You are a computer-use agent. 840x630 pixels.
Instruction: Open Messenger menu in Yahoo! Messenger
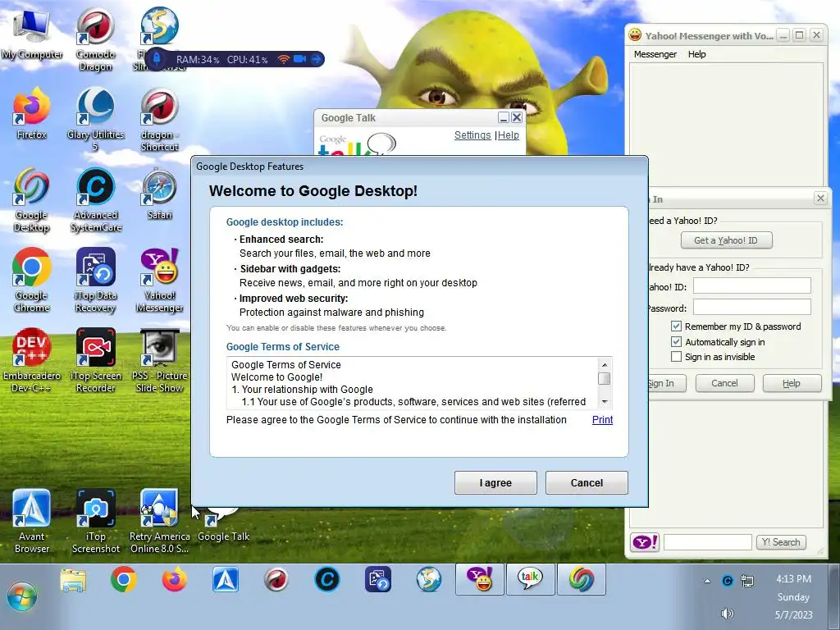[655, 54]
